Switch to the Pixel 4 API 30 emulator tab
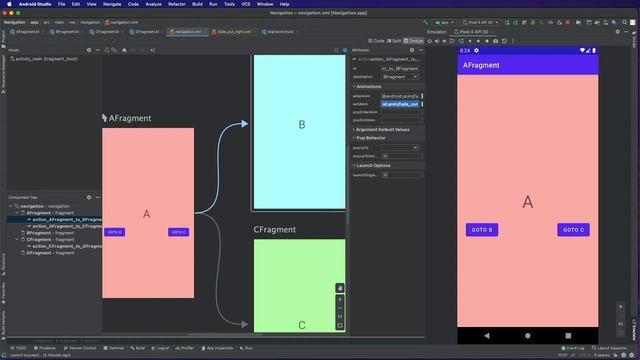The height and width of the screenshot is (360, 640). 473,31
